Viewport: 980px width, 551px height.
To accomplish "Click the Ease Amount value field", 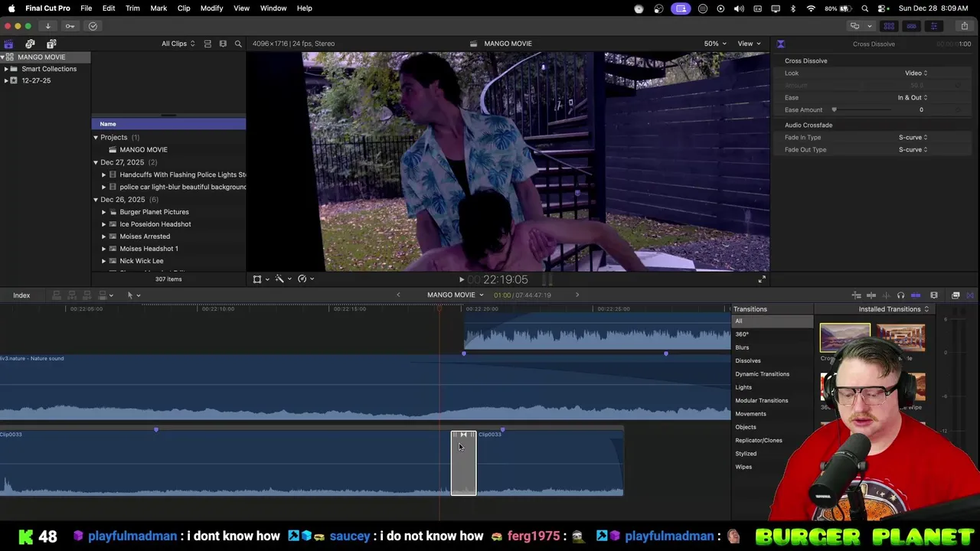I will click(921, 110).
